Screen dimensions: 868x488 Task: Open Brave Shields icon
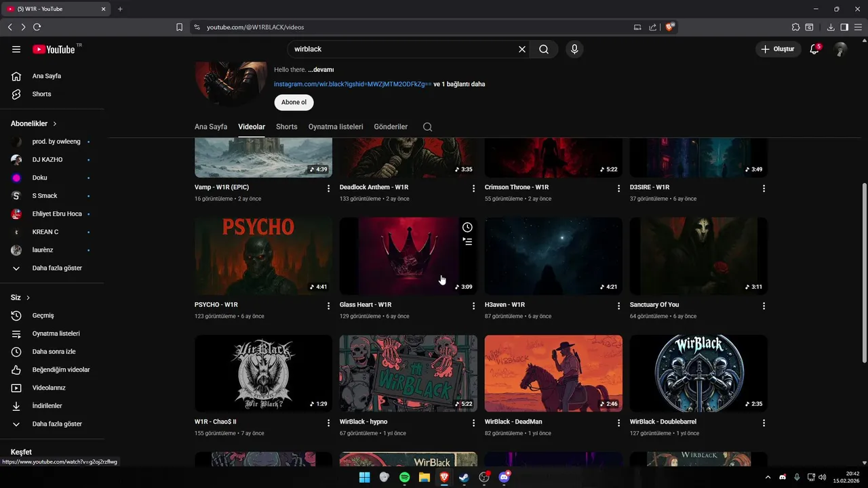click(670, 27)
